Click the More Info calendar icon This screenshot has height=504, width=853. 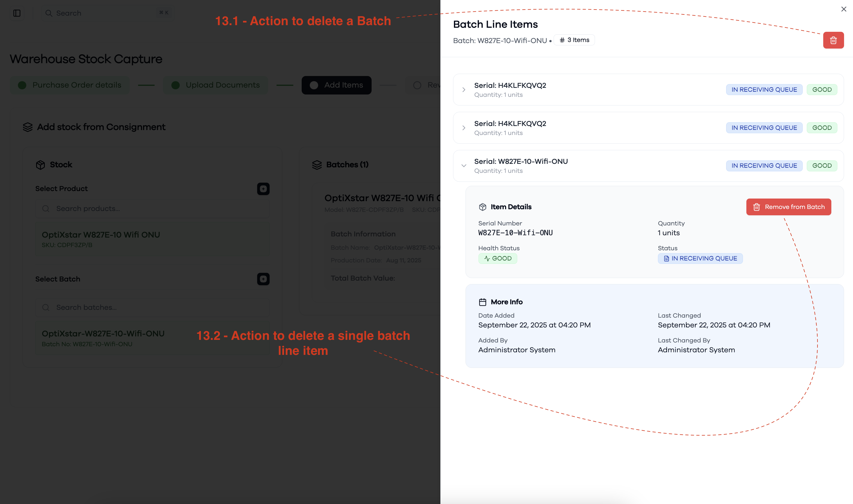tap(482, 302)
